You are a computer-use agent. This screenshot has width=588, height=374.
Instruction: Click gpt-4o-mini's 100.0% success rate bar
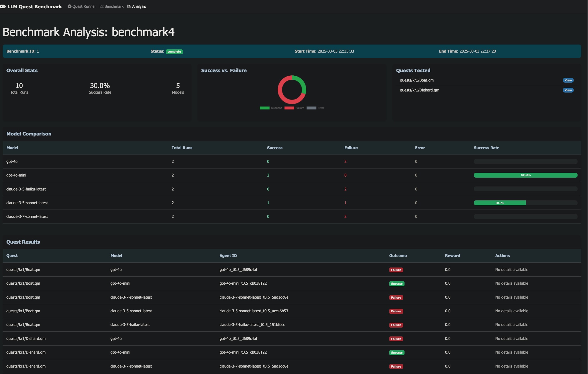pos(525,175)
